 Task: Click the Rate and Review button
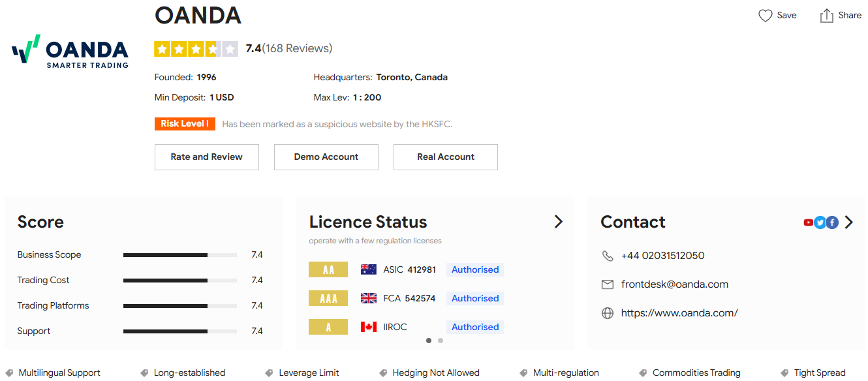(x=206, y=157)
